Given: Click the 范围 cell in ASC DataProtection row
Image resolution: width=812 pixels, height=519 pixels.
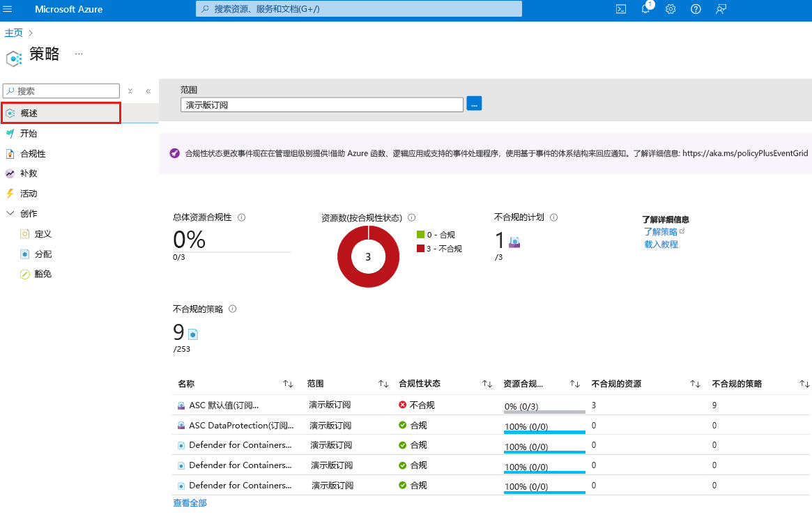Looking at the screenshot, I should 330,426.
